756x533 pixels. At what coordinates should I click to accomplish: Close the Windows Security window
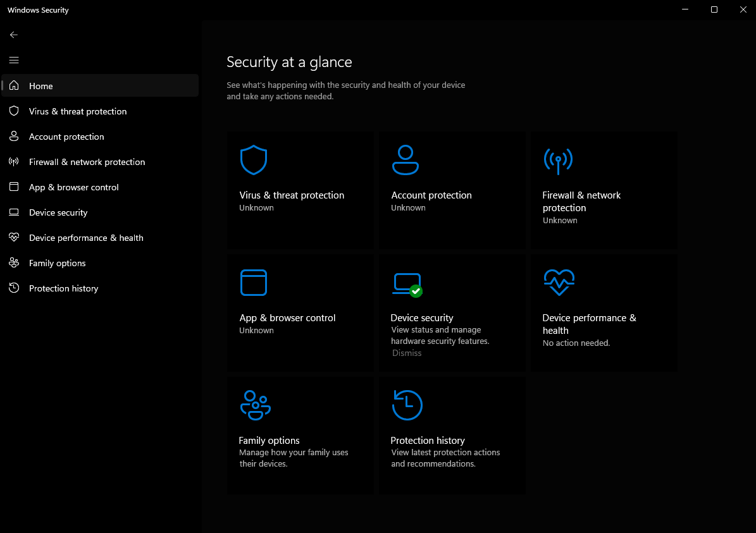coord(743,9)
